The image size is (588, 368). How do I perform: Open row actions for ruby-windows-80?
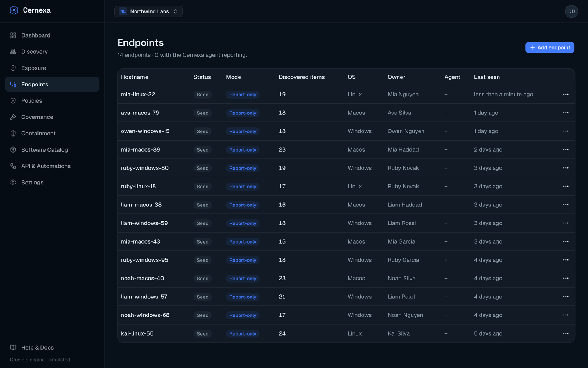click(x=566, y=168)
